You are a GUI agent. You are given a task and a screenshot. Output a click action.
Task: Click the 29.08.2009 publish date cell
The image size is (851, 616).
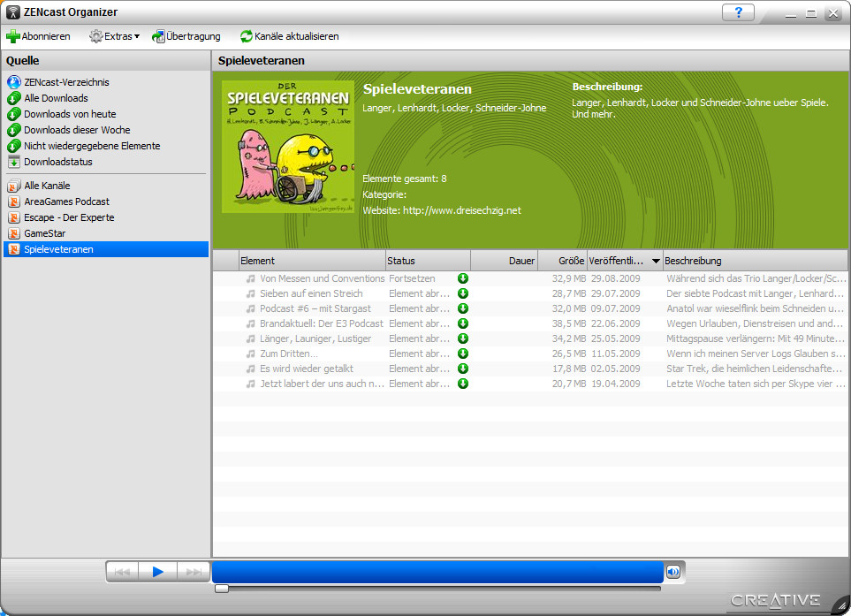615,278
